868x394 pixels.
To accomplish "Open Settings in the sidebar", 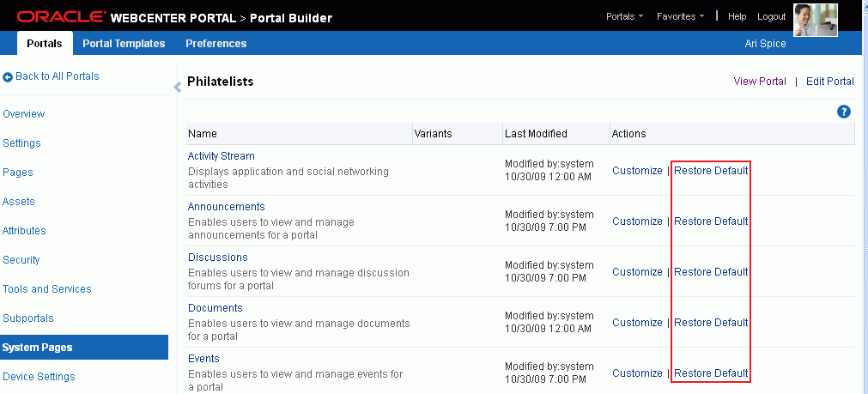I will [x=21, y=143].
